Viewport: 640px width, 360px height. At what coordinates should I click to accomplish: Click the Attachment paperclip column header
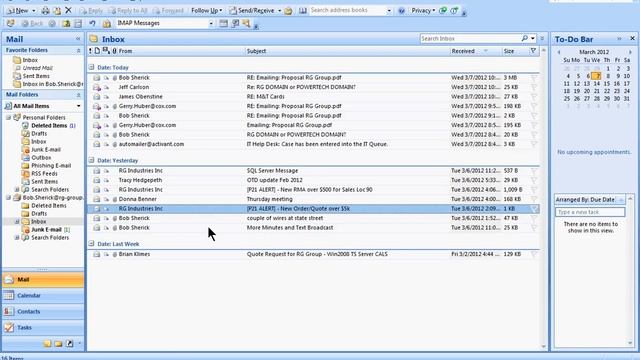coord(114,51)
